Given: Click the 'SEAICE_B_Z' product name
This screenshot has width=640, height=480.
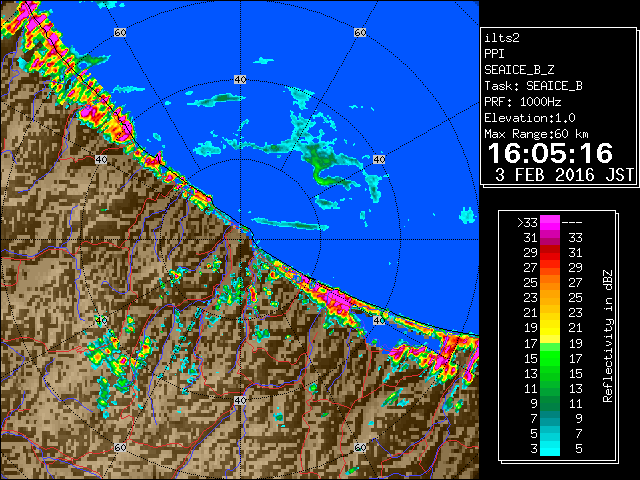Looking at the screenshot, I should [x=519, y=70].
